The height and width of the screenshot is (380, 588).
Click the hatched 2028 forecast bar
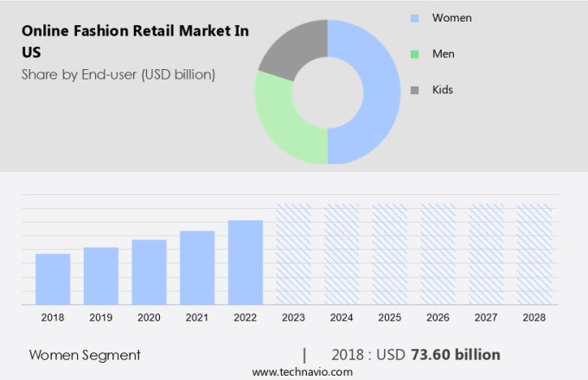(x=534, y=254)
